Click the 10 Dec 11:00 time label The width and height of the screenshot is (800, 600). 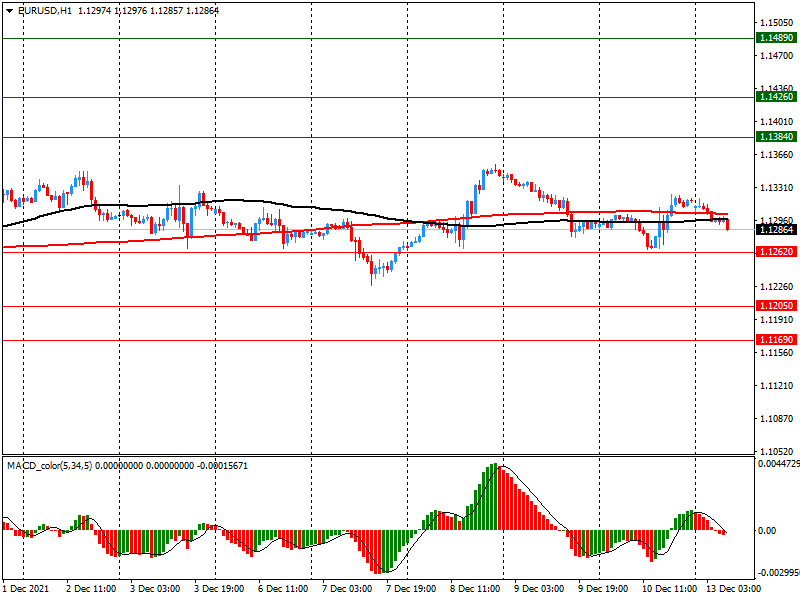(x=669, y=589)
